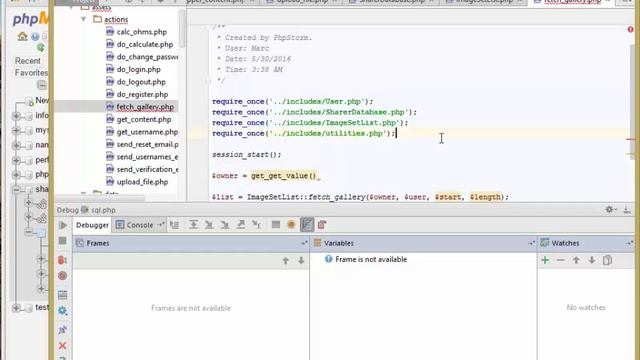Screen dimensions: 640x360
Task: Hide Debug tool window with download-arrow icon
Action: pyautogui.click(x=627, y=210)
